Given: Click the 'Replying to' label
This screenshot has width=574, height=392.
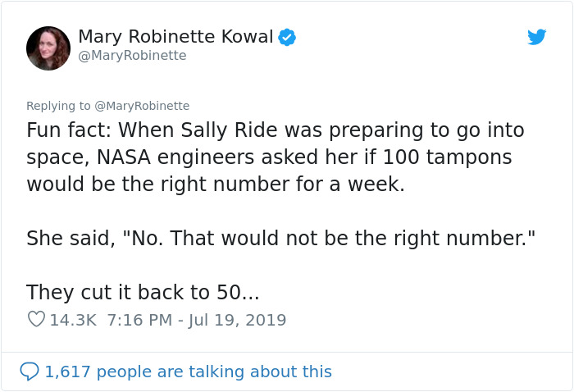Looking at the screenshot, I should tap(58, 106).
